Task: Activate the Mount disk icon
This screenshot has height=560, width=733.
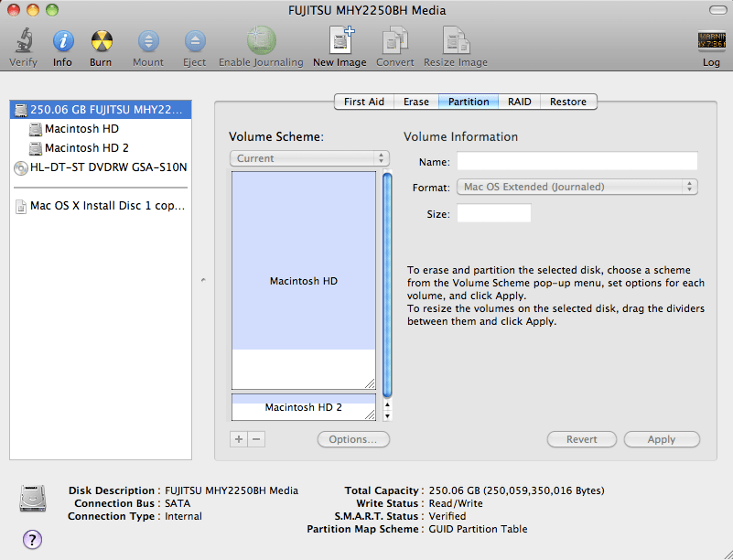Action: 147,40
